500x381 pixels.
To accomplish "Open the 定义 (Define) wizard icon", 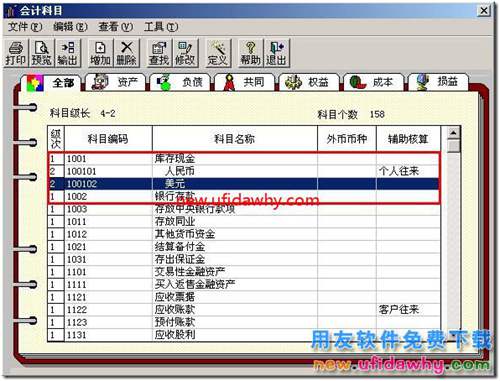I will (218, 53).
